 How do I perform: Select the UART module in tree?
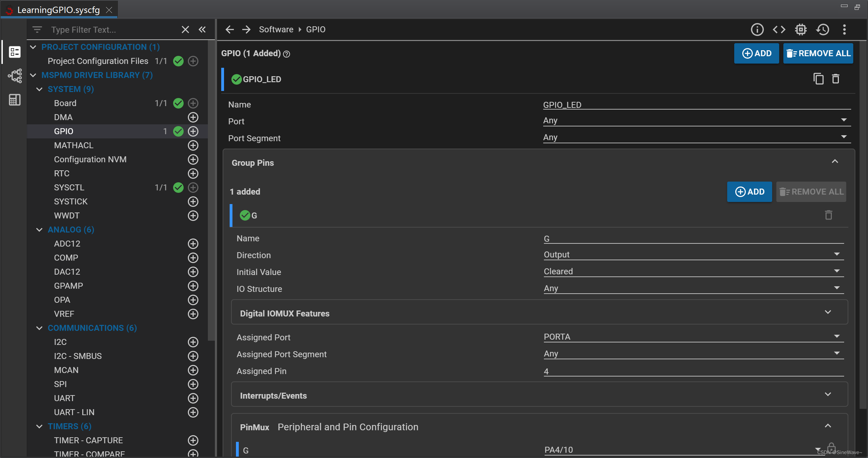(x=65, y=398)
